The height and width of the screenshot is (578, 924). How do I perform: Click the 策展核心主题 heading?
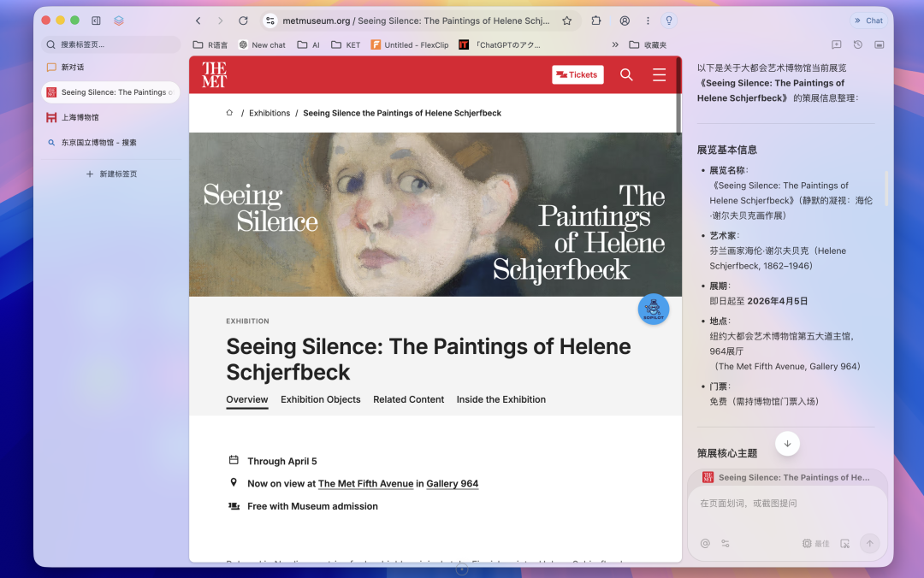point(726,453)
